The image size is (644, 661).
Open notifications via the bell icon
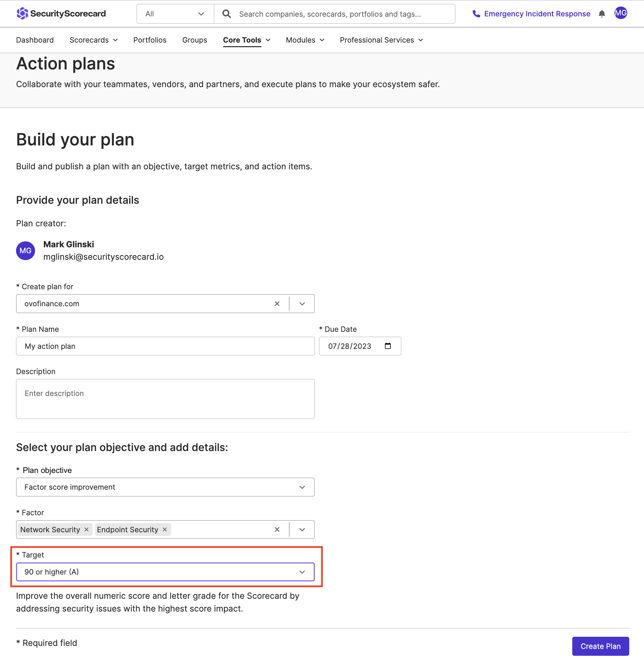pyautogui.click(x=602, y=14)
